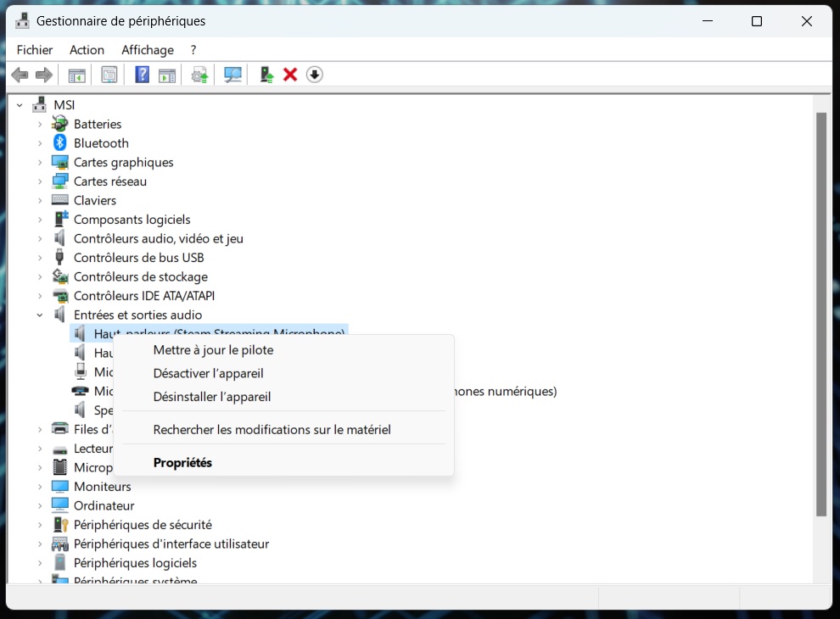Select the Périphériques de sécurité tree item
Image resolution: width=840 pixels, height=619 pixels.
[143, 525]
